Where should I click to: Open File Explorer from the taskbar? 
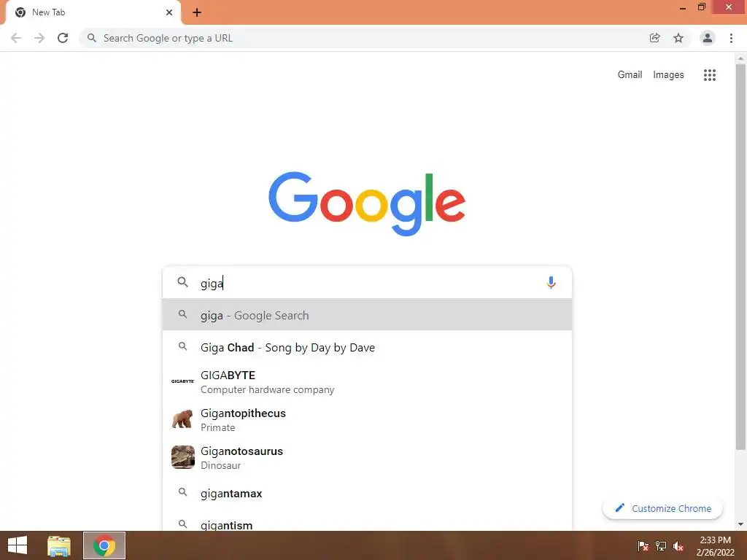pyautogui.click(x=59, y=545)
